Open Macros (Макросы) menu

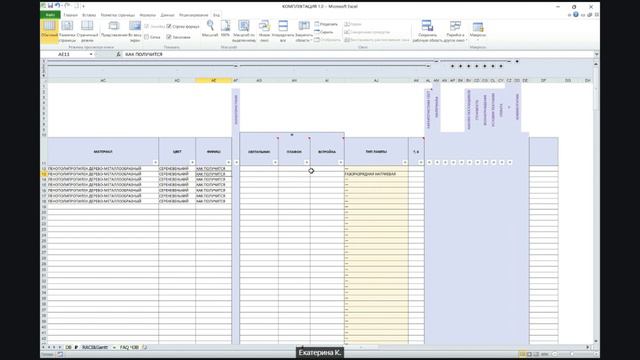tap(478, 31)
